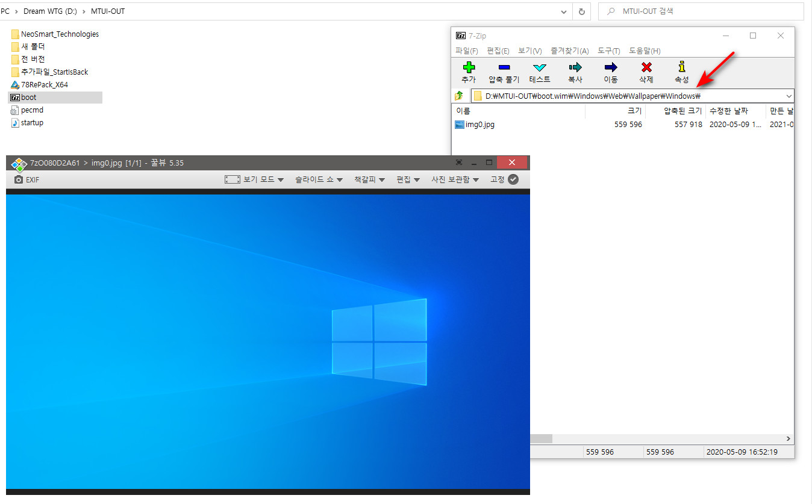The image size is (812, 504).
Task: Click the 557 918 packed size cell
Action: click(x=688, y=125)
